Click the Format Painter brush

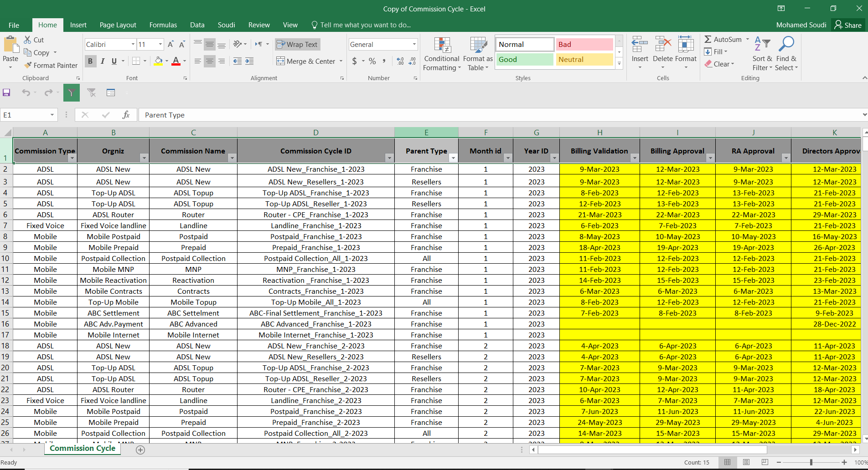(28, 65)
